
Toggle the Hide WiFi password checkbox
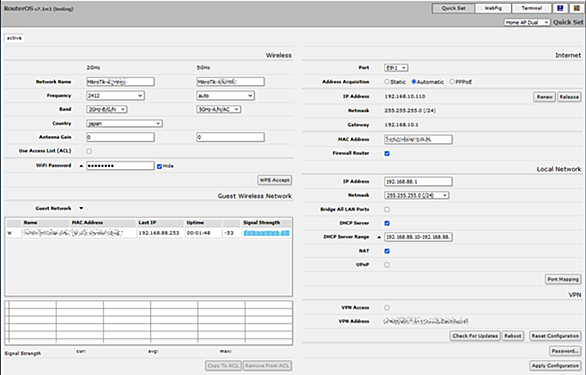tap(160, 166)
